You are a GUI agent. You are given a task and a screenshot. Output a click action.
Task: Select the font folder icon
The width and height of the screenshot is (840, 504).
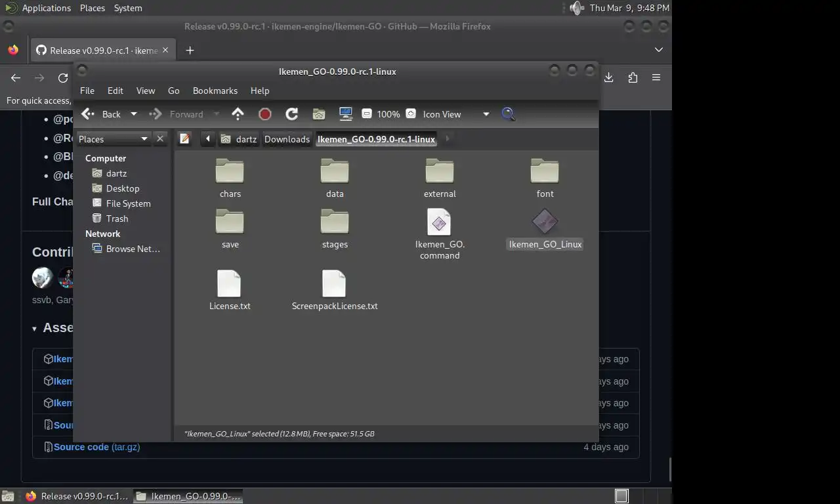pos(545,171)
